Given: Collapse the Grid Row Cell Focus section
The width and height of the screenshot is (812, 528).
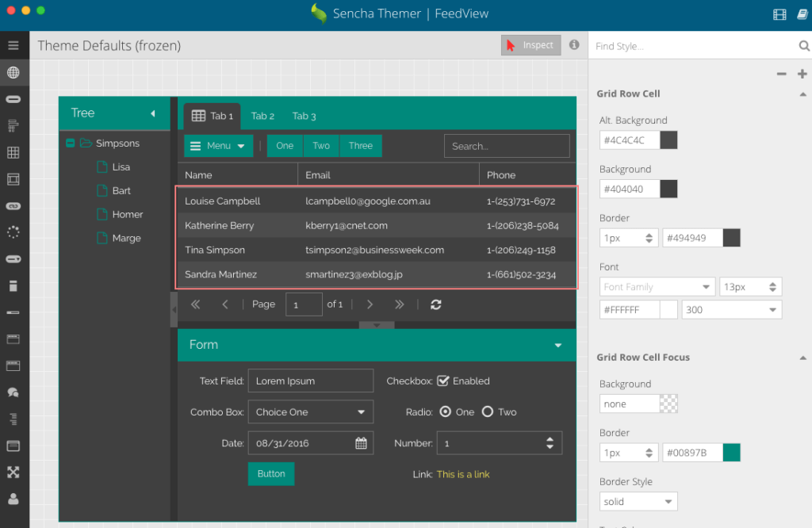Looking at the screenshot, I should click(x=802, y=358).
